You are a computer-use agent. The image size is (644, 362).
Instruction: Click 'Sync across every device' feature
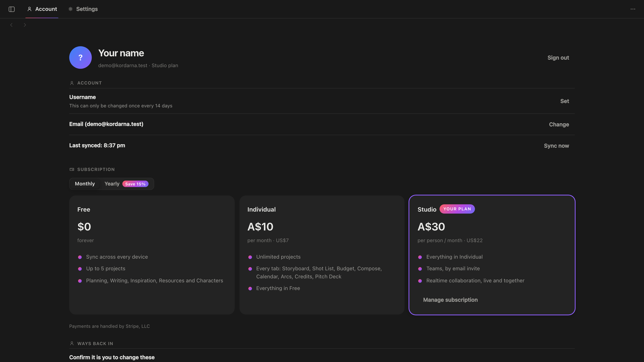pyautogui.click(x=117, y=257)
